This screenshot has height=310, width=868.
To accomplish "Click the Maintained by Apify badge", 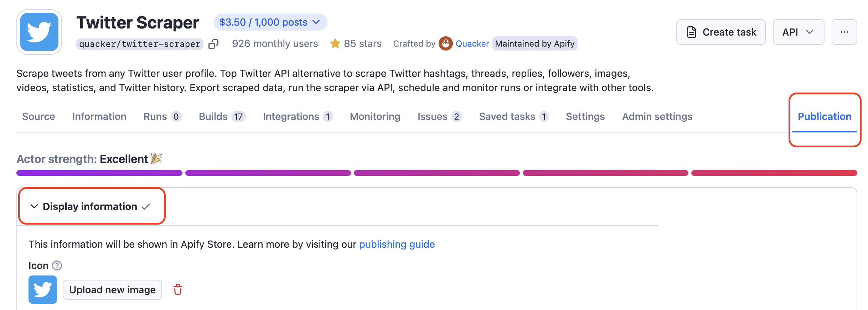I will [x=534, y=44].
